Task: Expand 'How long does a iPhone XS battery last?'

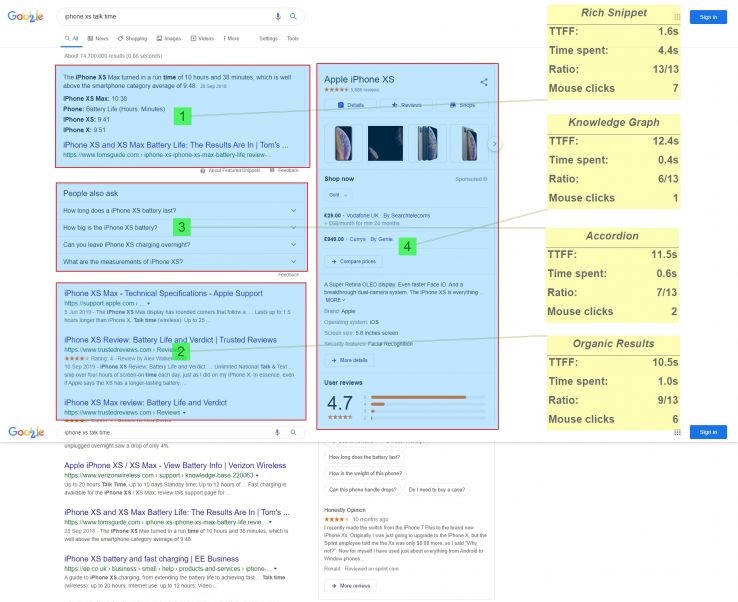Action: (x=181, y=210)
